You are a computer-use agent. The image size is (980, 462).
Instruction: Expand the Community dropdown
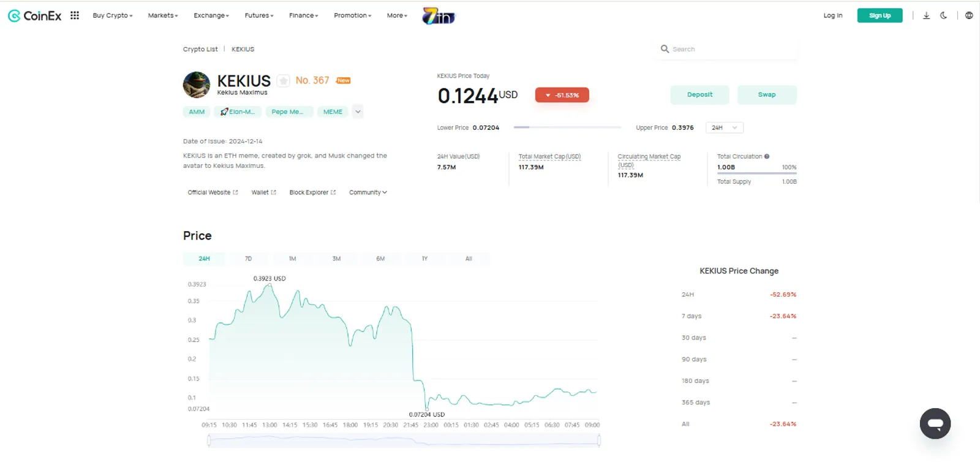368,192
